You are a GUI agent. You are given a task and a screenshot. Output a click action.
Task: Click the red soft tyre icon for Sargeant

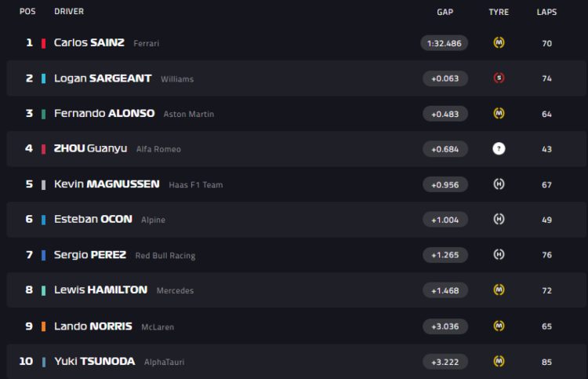coord(499,78)
